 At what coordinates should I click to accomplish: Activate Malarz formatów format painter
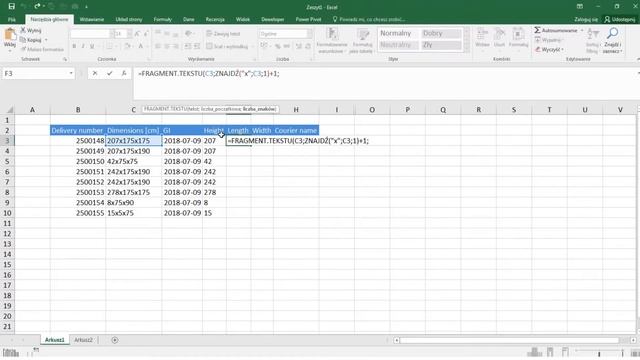(x=42, y=49)
